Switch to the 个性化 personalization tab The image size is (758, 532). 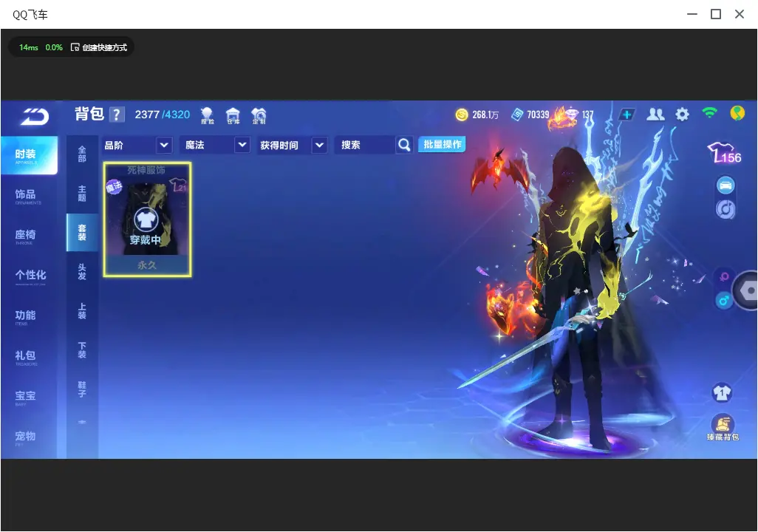click(30, 276)
